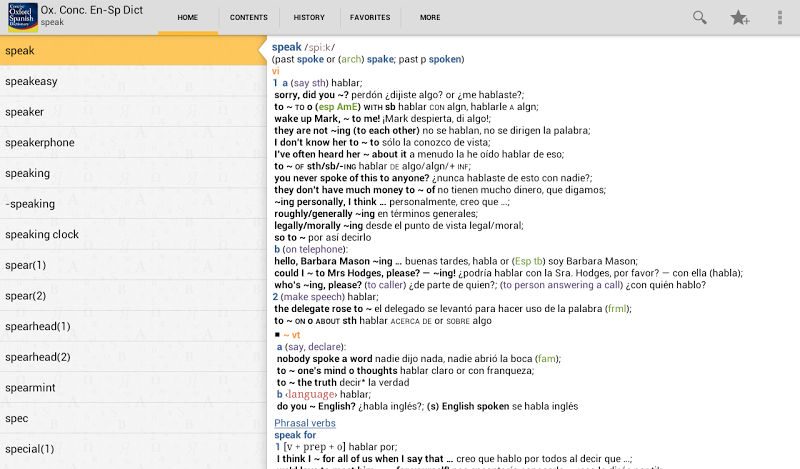
Task: Follow the 'Phrasal verbs' link
Action: [x=305, y=423]
